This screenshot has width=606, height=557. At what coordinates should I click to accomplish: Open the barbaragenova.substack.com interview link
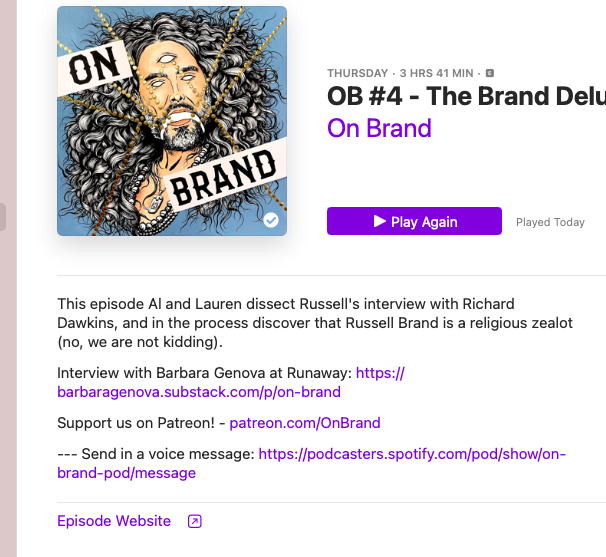(x=231, y=382)
